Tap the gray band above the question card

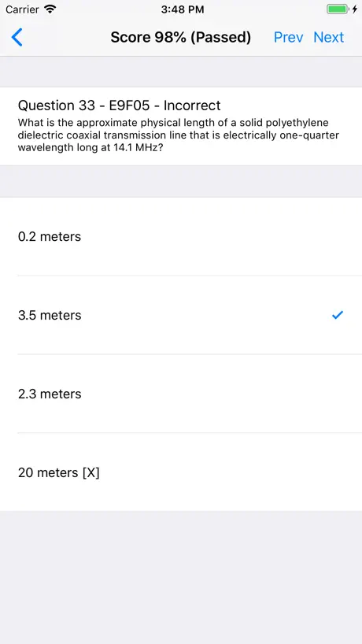181,72
